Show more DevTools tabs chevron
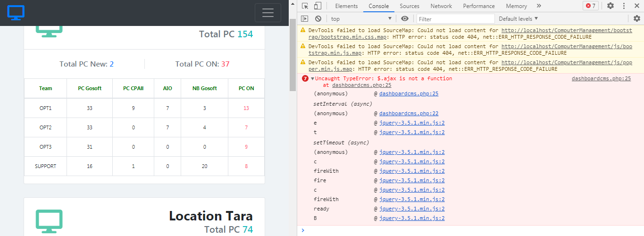This screenshot has height=236, width=644. point(539,6)
